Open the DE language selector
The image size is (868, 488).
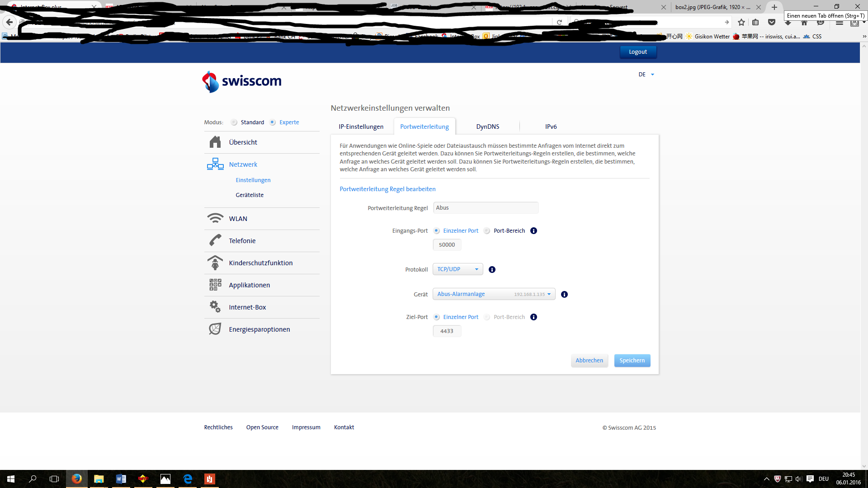(x=646, y=75)
